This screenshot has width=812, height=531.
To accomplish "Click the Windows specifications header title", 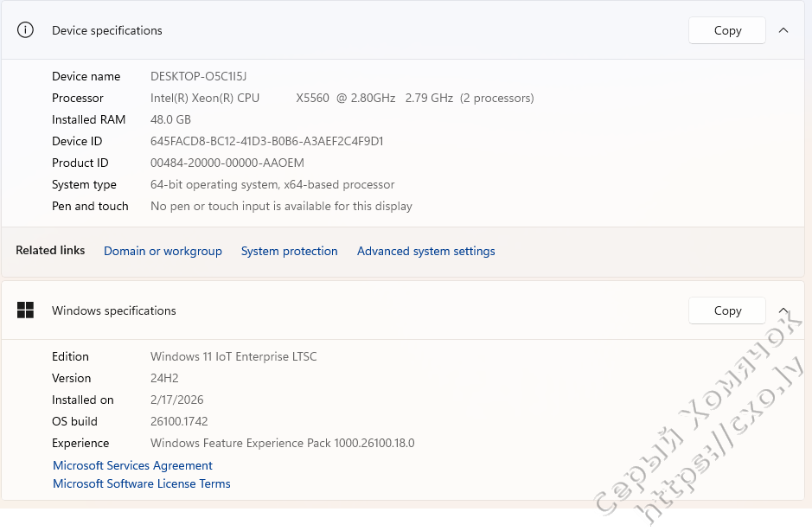I will tap(113, 310).
